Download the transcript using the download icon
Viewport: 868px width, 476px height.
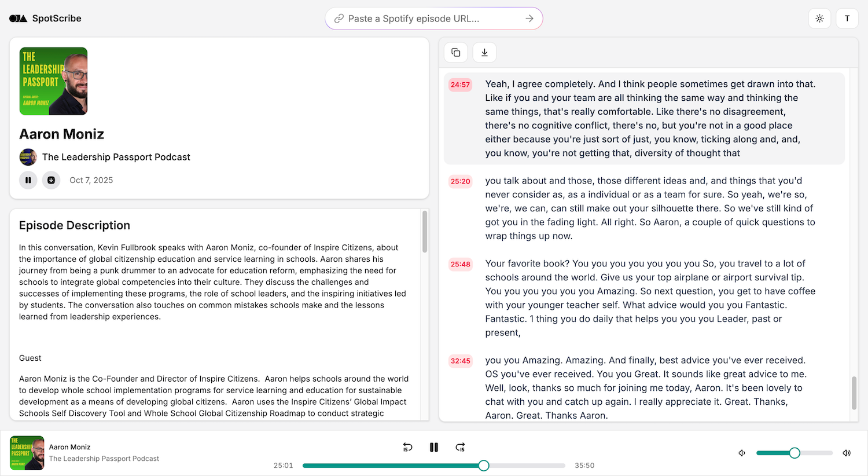[x=484, y=53]
